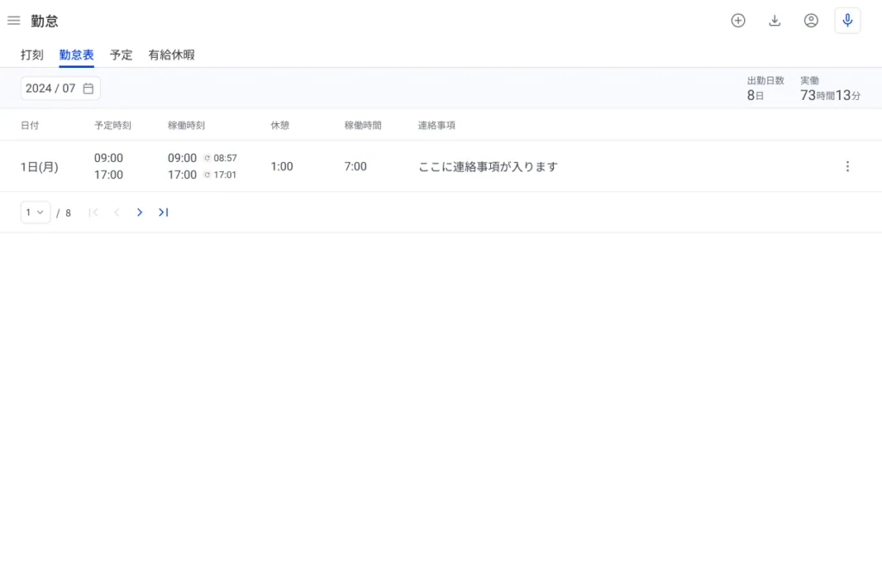The height and width of the screenshot is (588, 882).
Task: Click the 稼働時間 column header
Action: (363, 126)
